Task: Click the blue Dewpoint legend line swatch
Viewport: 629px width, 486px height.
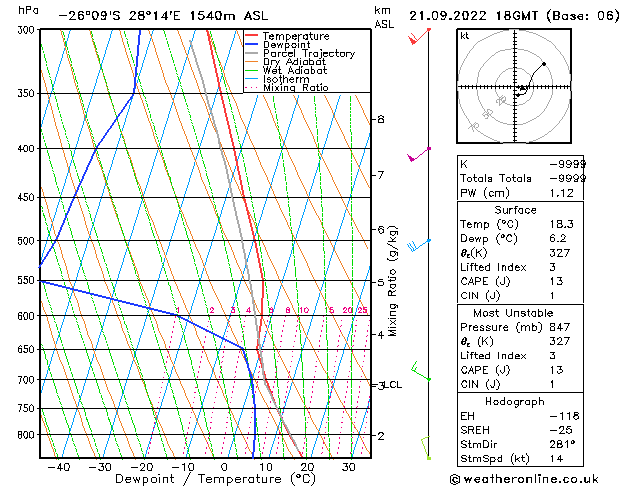Action: [251, 45]
